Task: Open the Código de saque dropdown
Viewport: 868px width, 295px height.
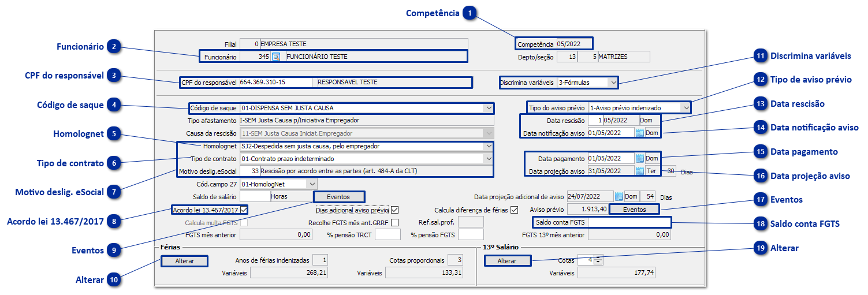Action: 489,108
